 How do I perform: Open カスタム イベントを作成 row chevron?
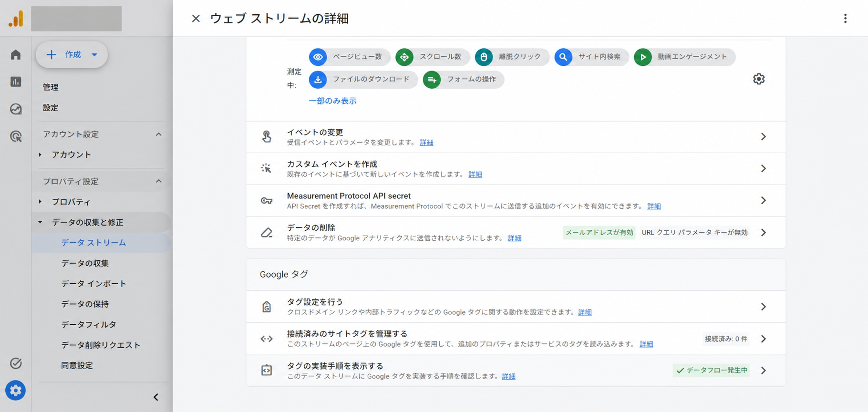(x=763, y=168)
